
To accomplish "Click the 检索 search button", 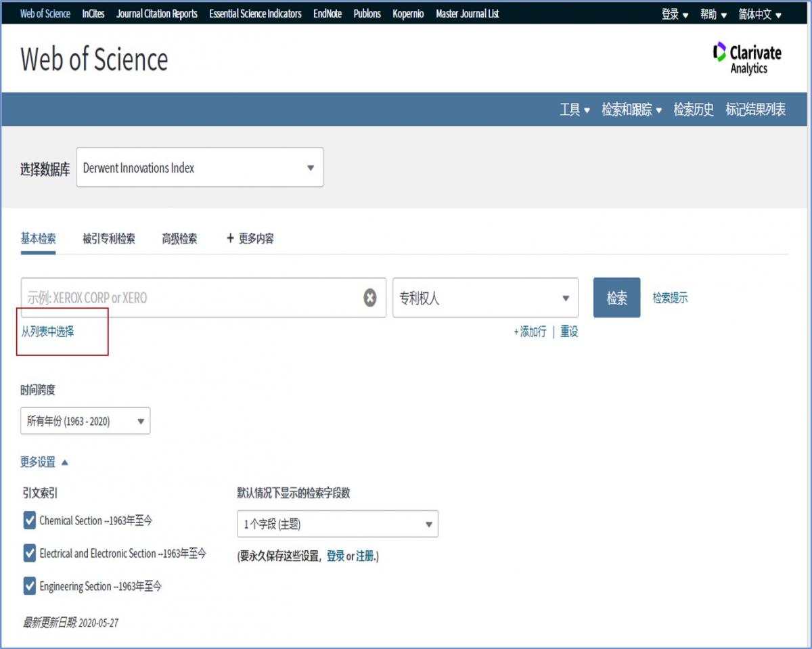I will [x=616, y=298].
